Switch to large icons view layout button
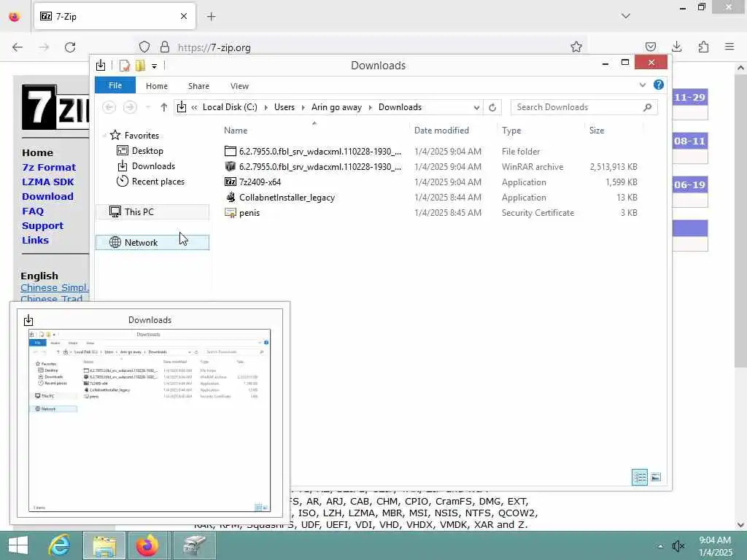 point(656,477)
